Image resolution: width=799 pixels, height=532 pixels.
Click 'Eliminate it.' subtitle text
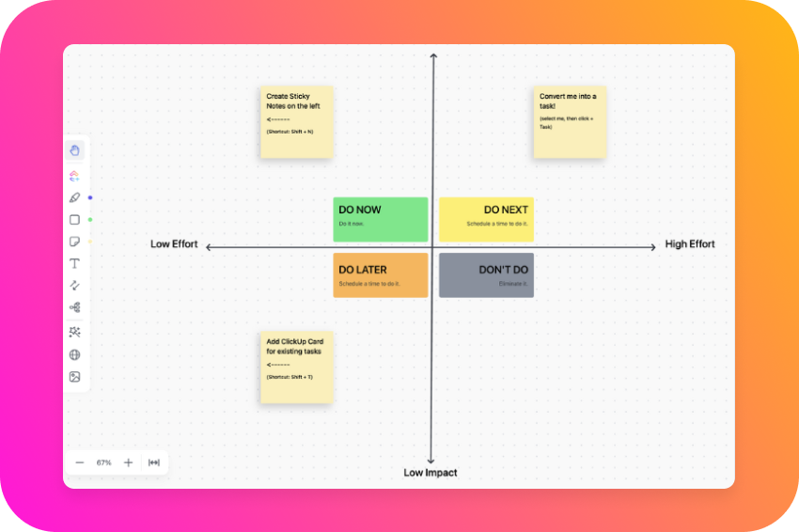pos(513,284)
